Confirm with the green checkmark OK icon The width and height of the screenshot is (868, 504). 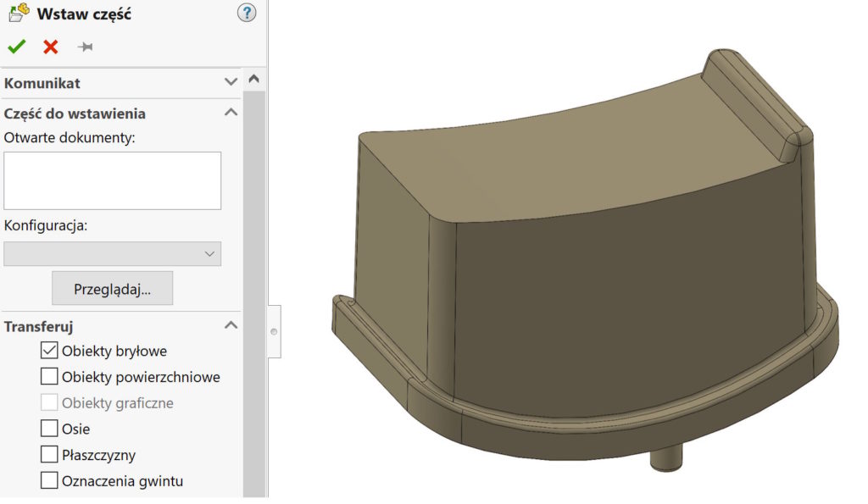[16, 47]
